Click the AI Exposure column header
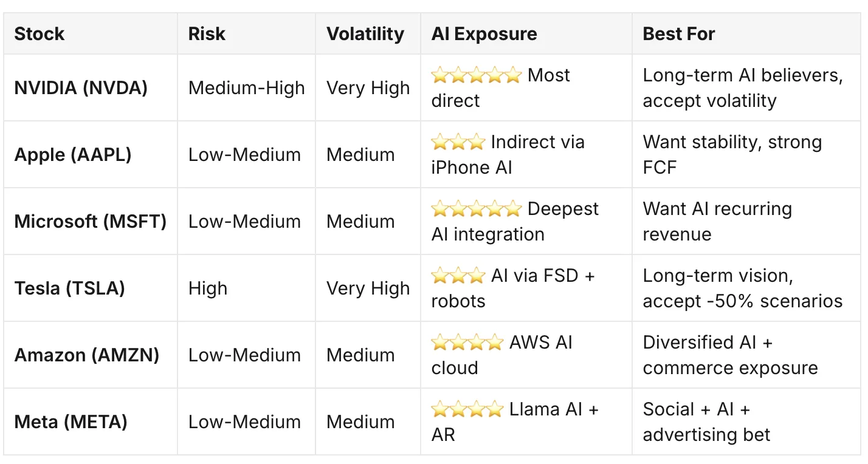The image size is (868, 464). pyautogui.click(x=484, y=34)
